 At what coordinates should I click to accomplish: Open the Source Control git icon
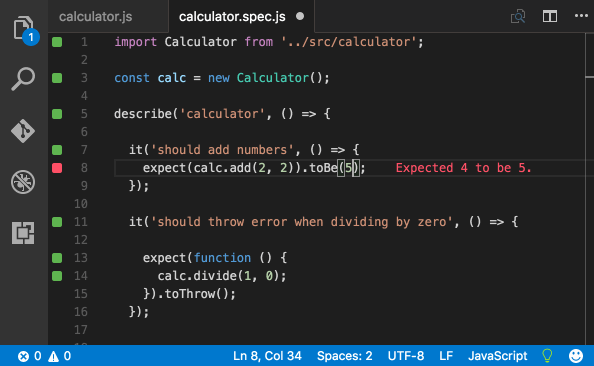23,131
